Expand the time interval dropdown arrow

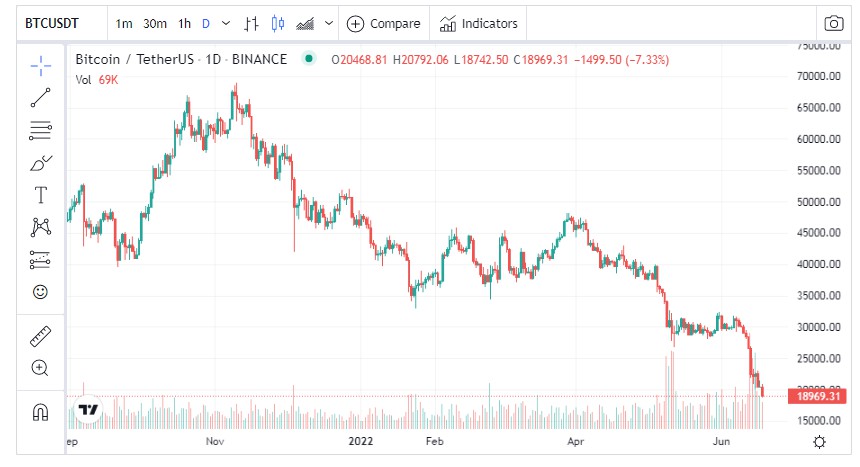pos(225,23)
